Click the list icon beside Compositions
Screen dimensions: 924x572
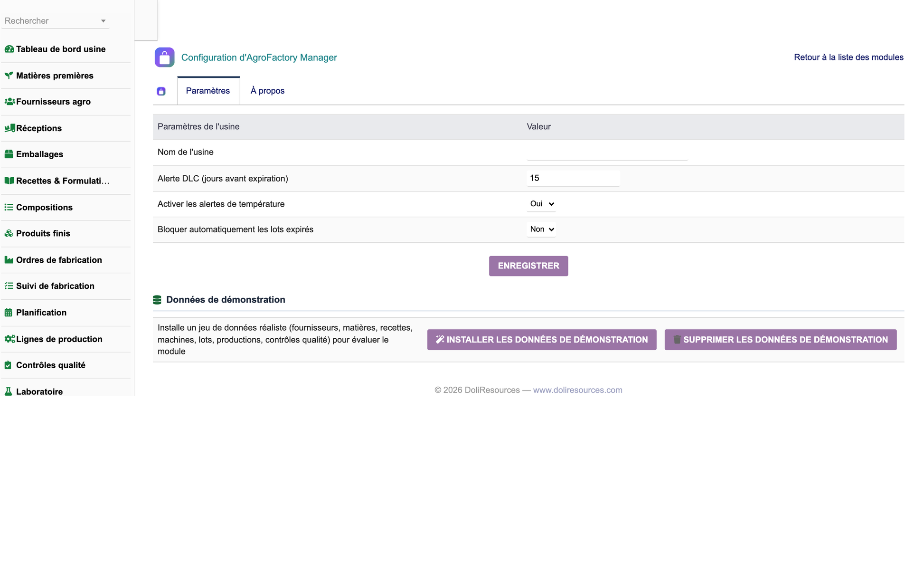[9, 208]
